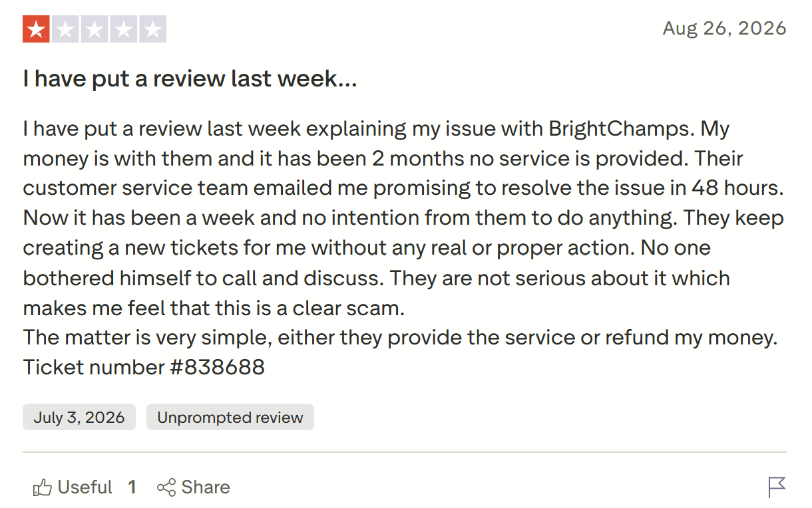Screen dimensions: 812x508
Task: Click the fifth grey rating star
Action: (152, 29)
